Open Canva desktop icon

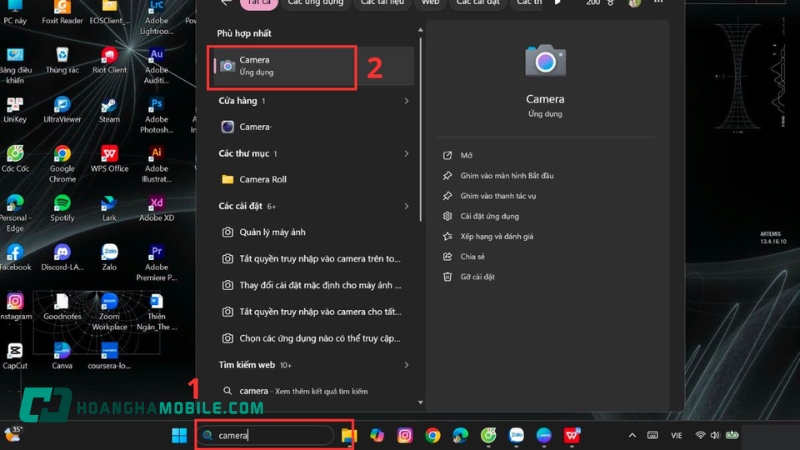point(62,356)
